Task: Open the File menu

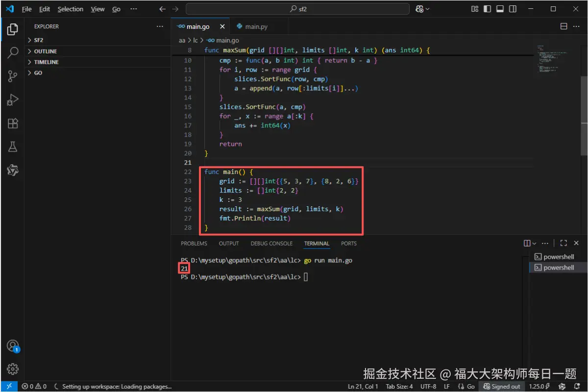Action: 26,9
